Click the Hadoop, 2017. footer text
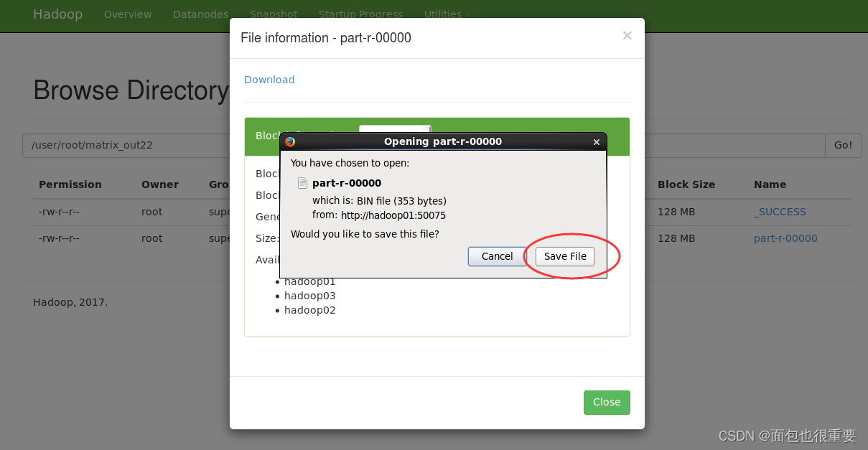 point(70,302)
